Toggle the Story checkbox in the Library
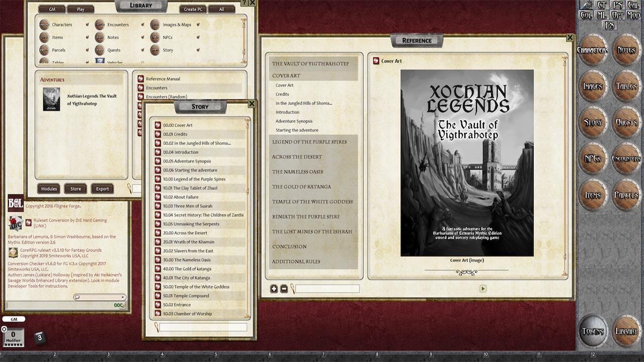 click(x=197, y=50)
